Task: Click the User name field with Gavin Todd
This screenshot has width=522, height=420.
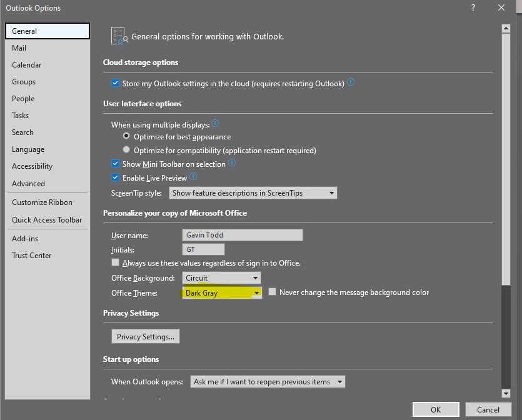Action: pos(243,235)
